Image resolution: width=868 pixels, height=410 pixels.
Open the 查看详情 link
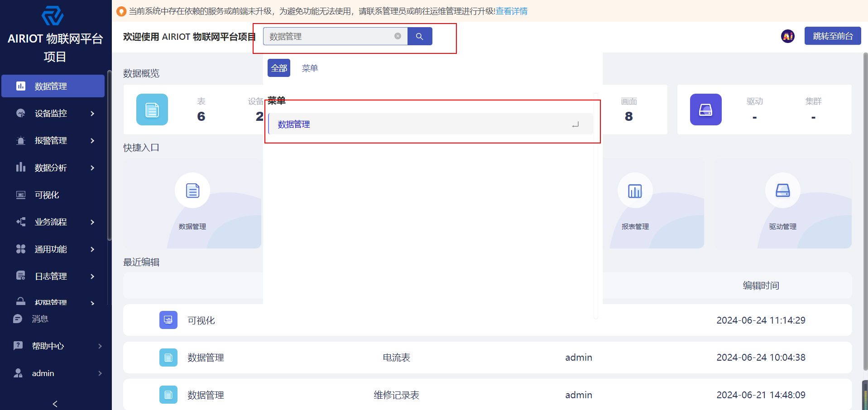(512, 11)
